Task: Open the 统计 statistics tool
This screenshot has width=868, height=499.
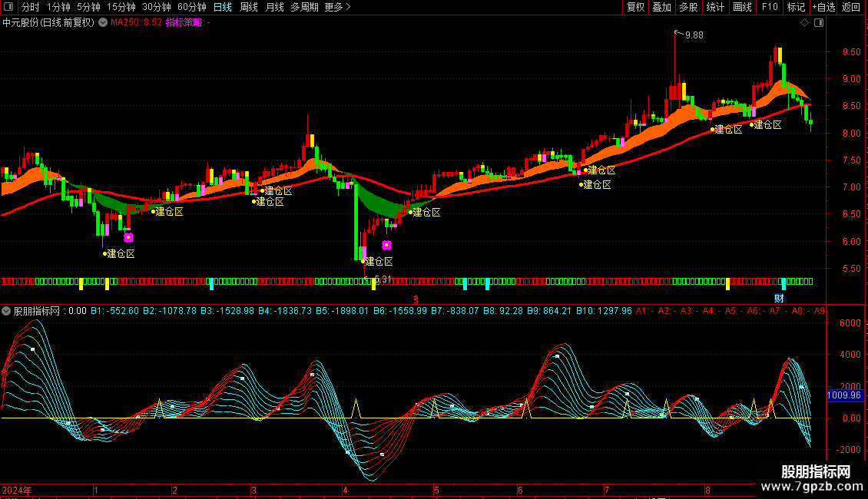Action: point(715,7)
